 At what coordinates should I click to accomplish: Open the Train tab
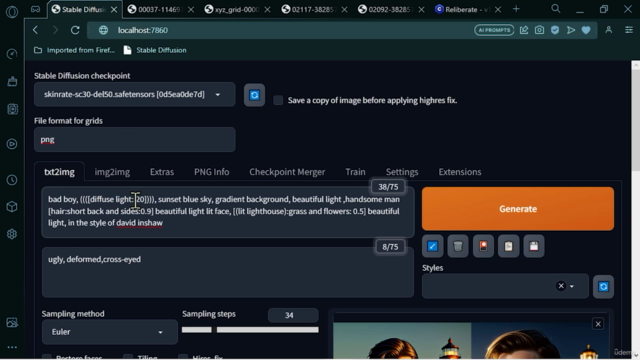coord(356,172)
